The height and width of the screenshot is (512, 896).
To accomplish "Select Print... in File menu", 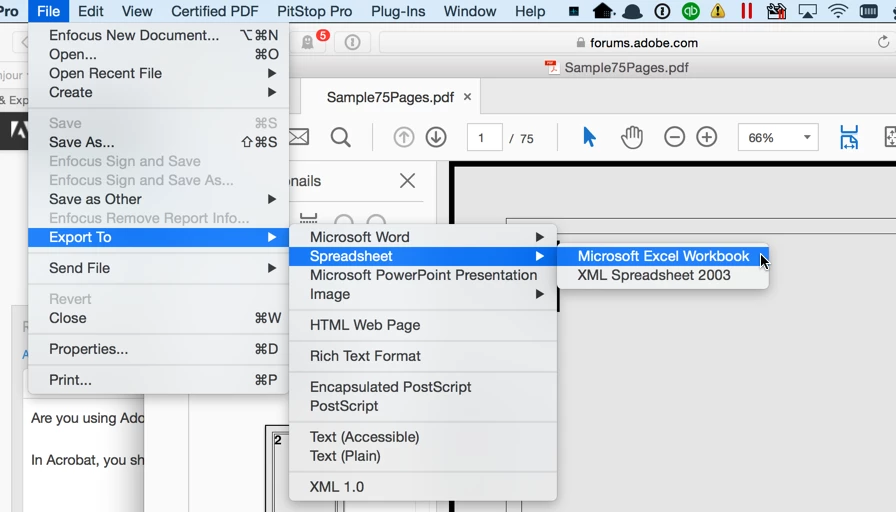I will tap(158, 380).
